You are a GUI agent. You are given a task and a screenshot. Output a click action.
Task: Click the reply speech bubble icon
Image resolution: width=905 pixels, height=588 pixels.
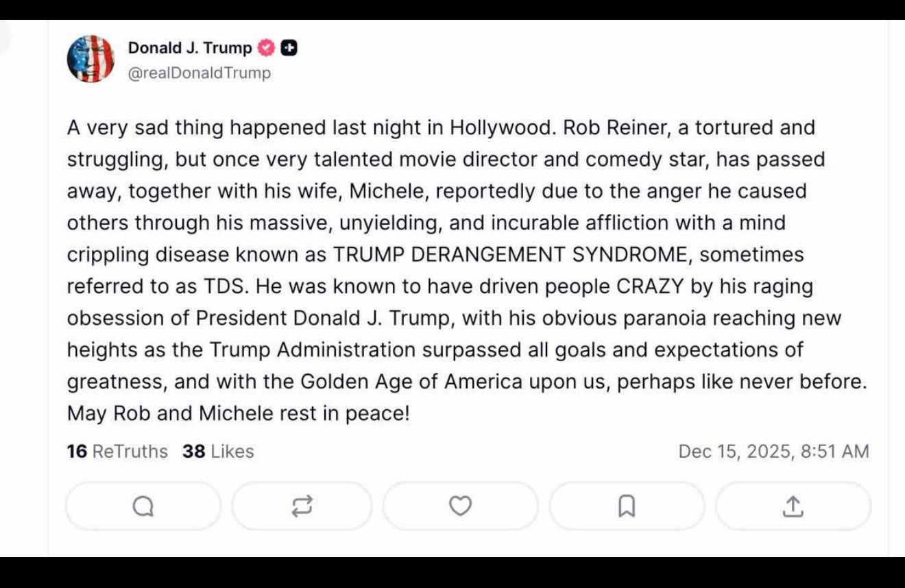click(x=143, y=506)
